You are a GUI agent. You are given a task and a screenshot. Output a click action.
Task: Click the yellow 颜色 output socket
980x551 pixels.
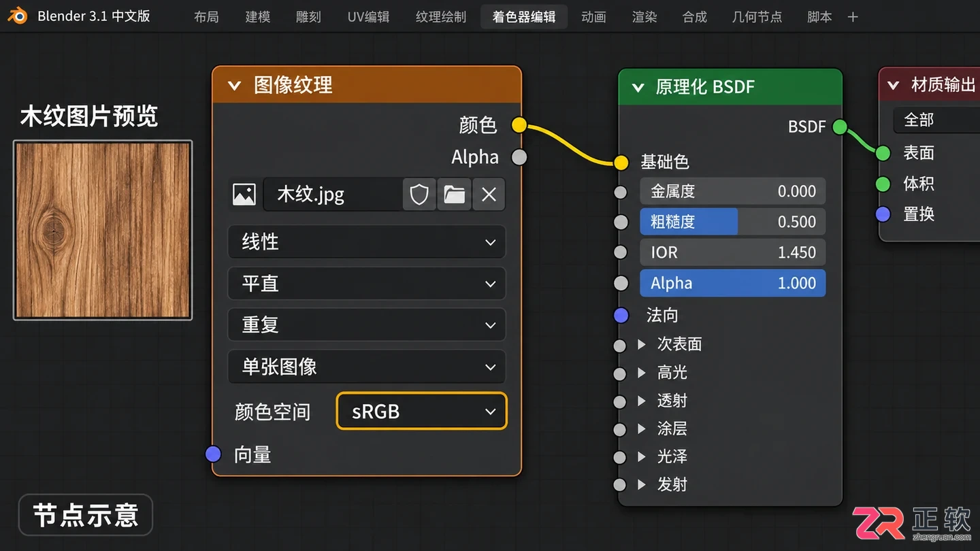[x=519, y=125]
